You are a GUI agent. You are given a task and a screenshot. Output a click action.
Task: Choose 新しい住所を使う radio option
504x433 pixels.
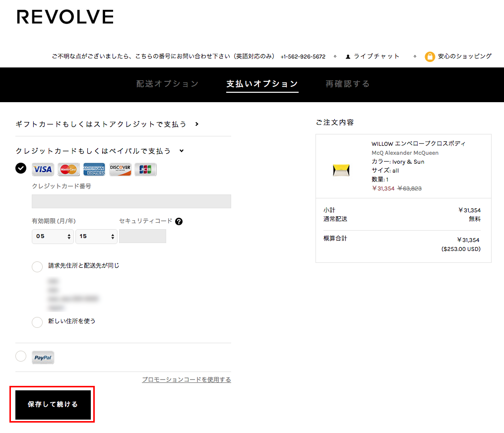point(37,322)
